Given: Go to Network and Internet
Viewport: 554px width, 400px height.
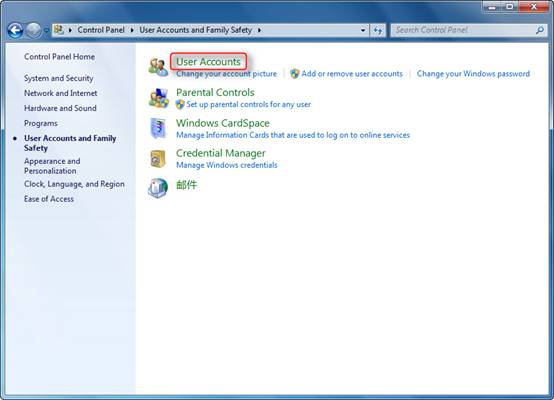Looking at the screenshot, I should point(60,93).
